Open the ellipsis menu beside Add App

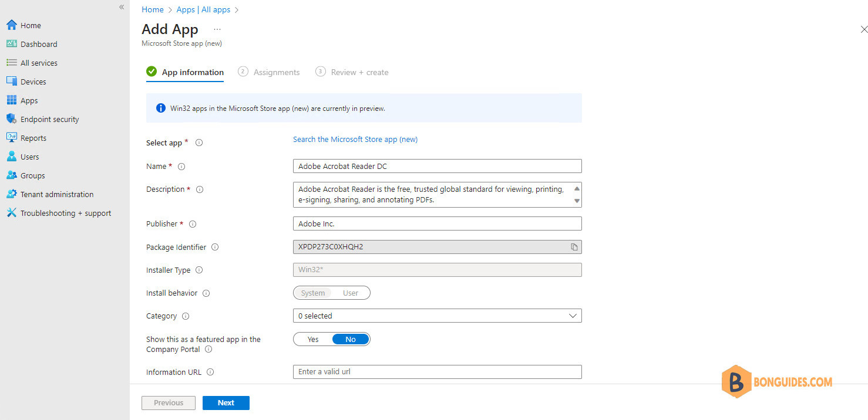tap(217, 29)
